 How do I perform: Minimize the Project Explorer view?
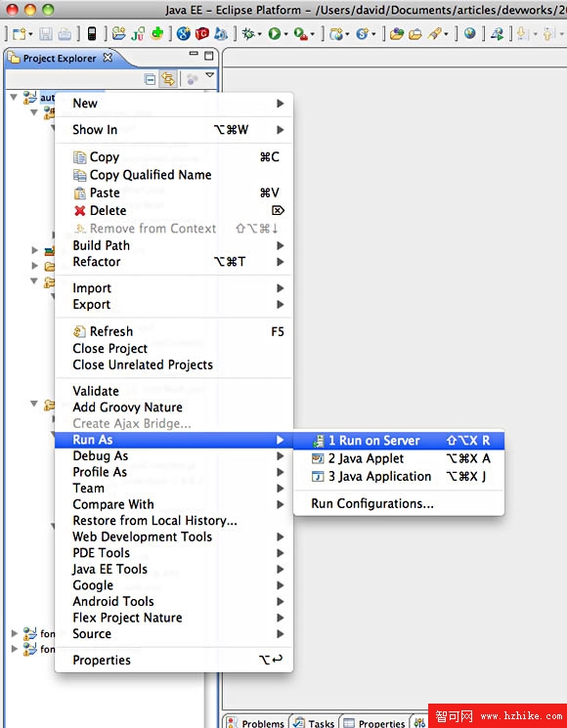coord(194,55)
